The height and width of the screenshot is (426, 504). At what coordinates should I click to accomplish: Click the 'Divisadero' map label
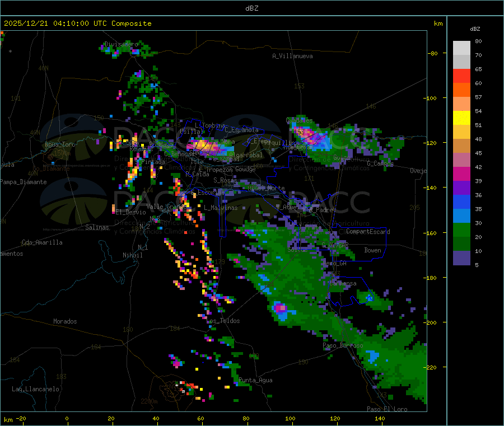click(x=121, y=44)
